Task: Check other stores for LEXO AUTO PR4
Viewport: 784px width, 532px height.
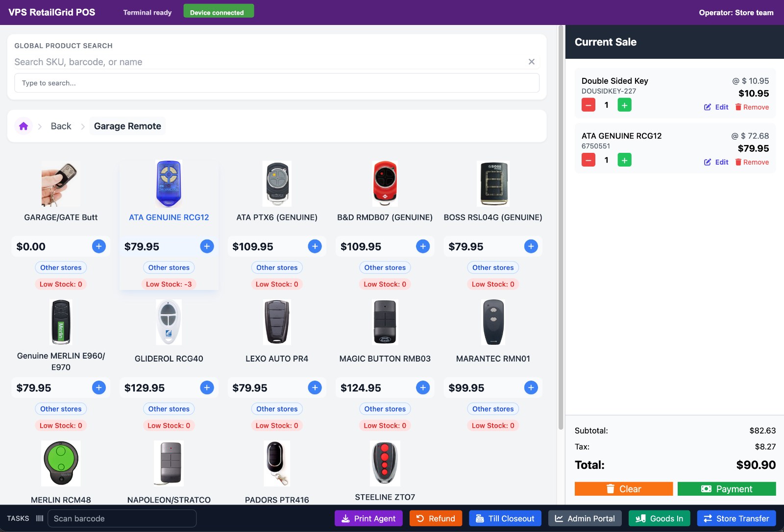Action: 277,409
